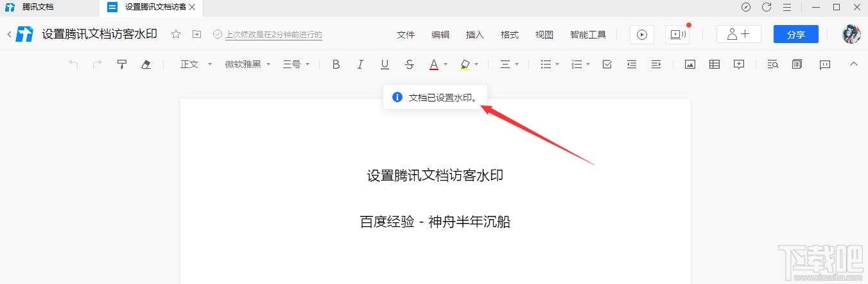The image size is (868, 284).
Task: Open the user avatar menu
Action: tap(851, 35)
